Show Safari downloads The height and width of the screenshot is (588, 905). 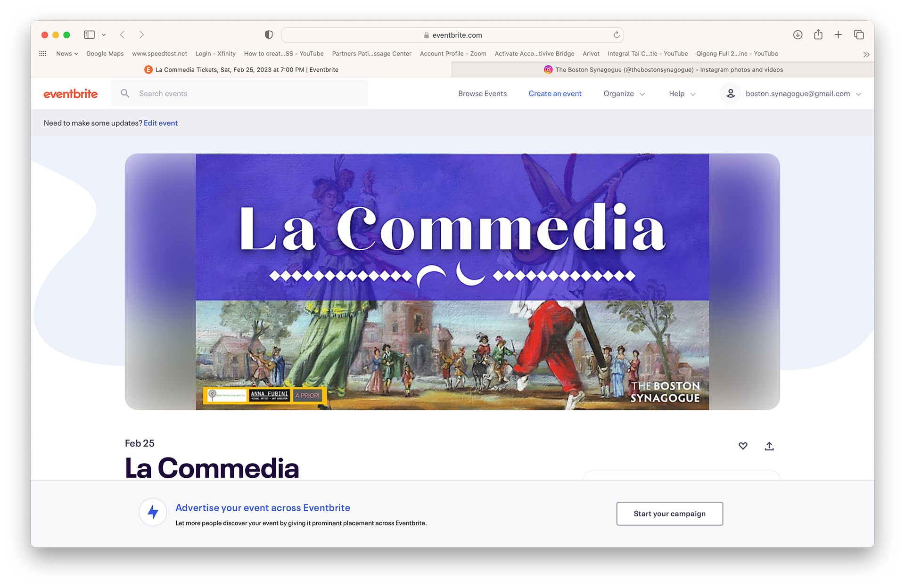[x=798, y=35]
